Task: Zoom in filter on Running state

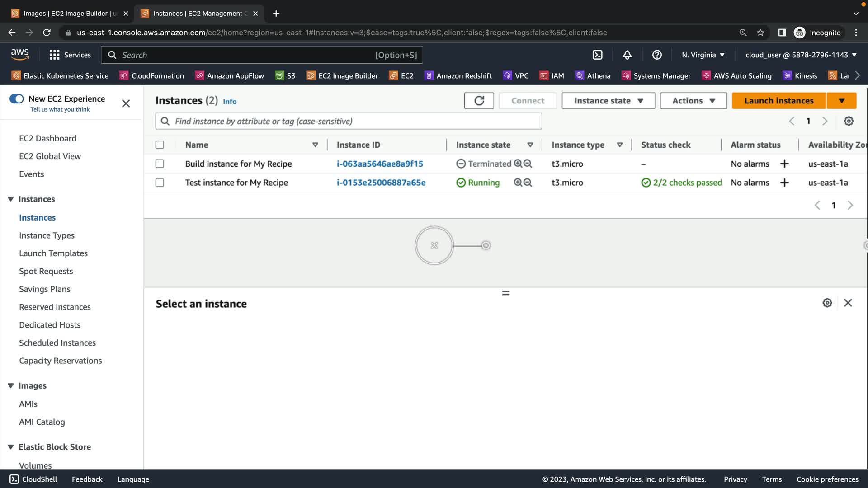Action: click(x=518, y=183)
